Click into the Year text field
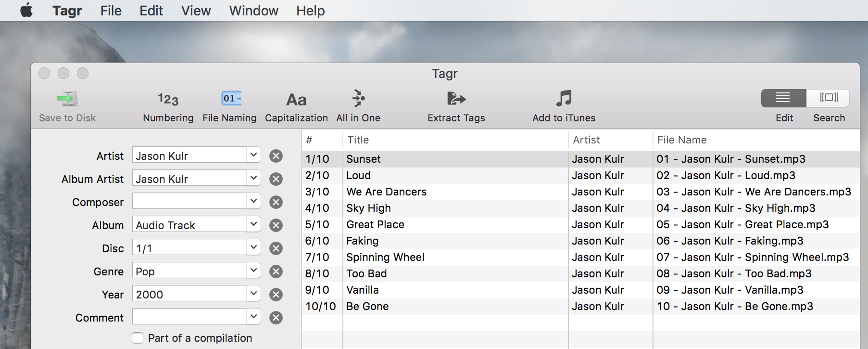 (x=189, y=294)
